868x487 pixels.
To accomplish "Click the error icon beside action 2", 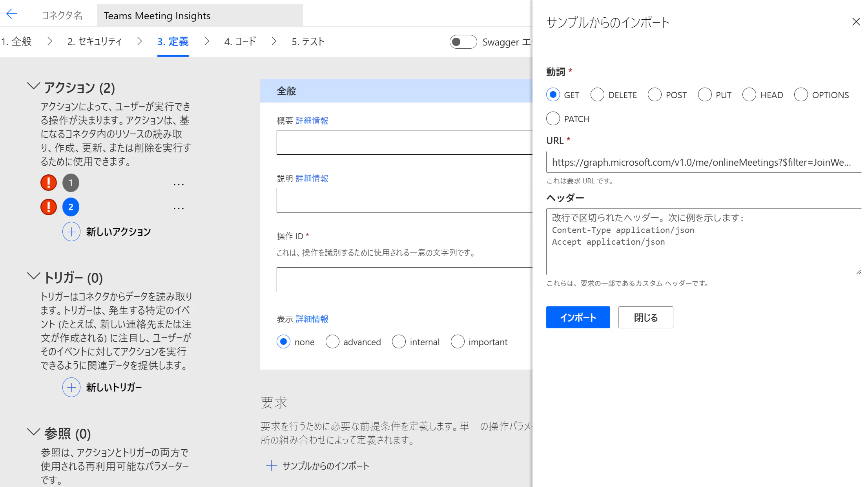I will pyautogui.click(x=49, y=207).
